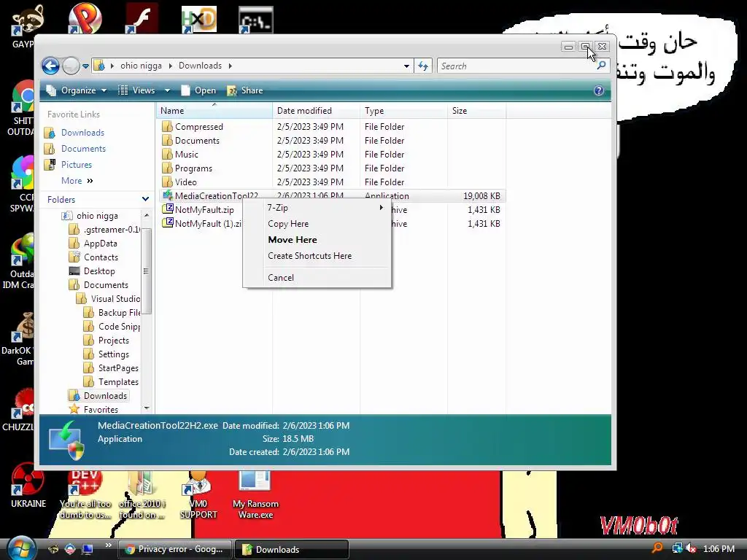The height and width of the screenshot is (560, 747).
Task: Expand More favorite links
Action: (x=77, y=181)
